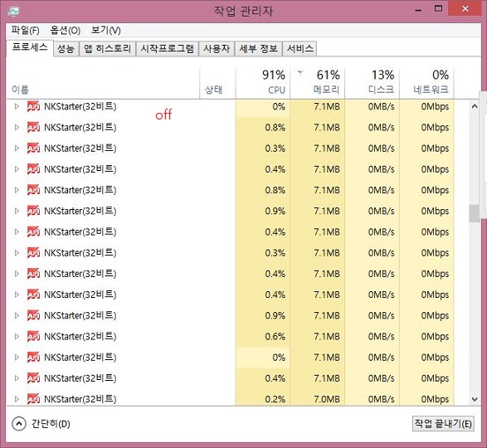Open the 파일(F) menu
The width and height of the screenshot is (487, 448).
coord(25,30)
